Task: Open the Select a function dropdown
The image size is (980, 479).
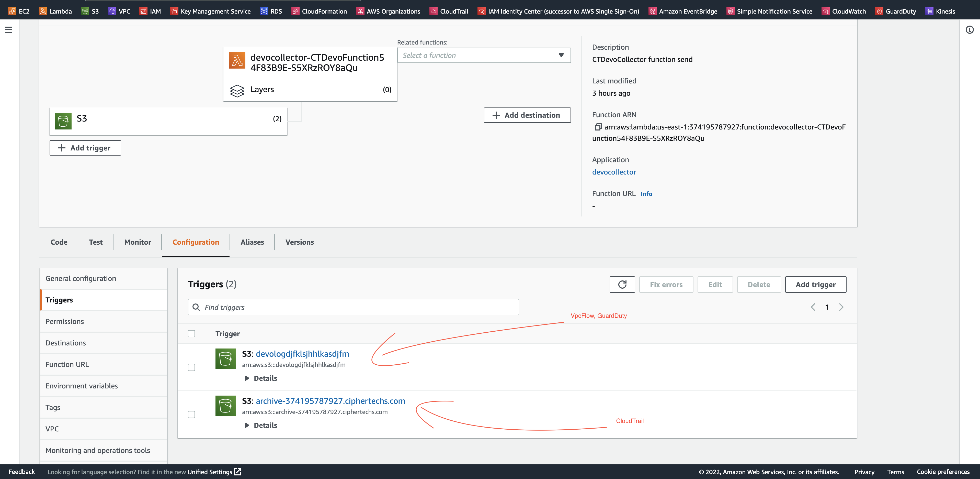Action: click(x=484, y=55)
